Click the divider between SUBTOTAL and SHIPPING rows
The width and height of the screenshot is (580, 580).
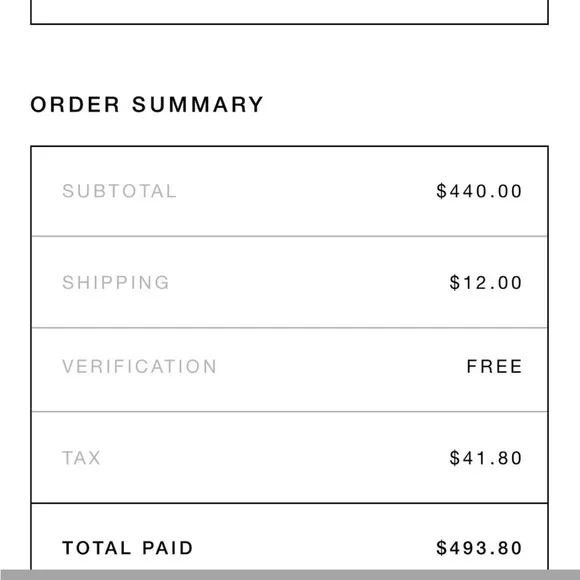289,236
